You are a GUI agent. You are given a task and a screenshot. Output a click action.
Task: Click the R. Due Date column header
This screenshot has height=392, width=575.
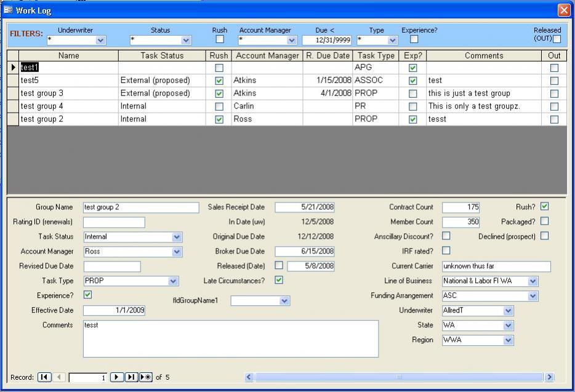[328, 55]
